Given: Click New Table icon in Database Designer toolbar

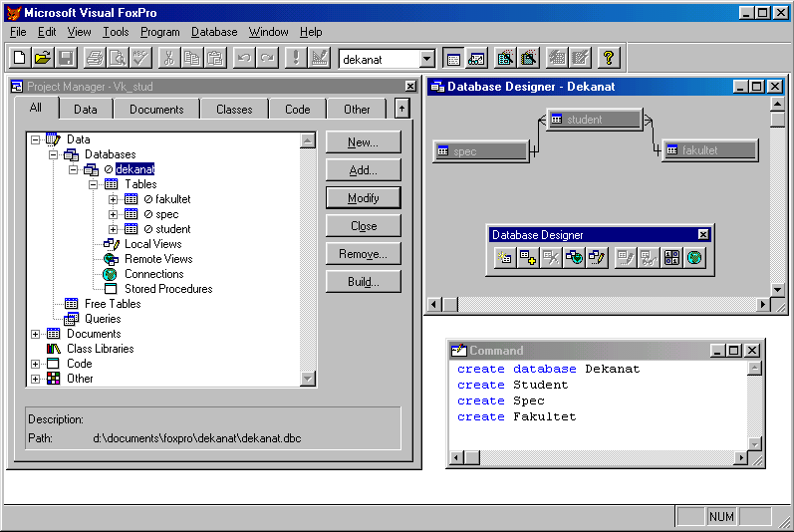Looking at the screenshot, I should [x=505, y=258].
